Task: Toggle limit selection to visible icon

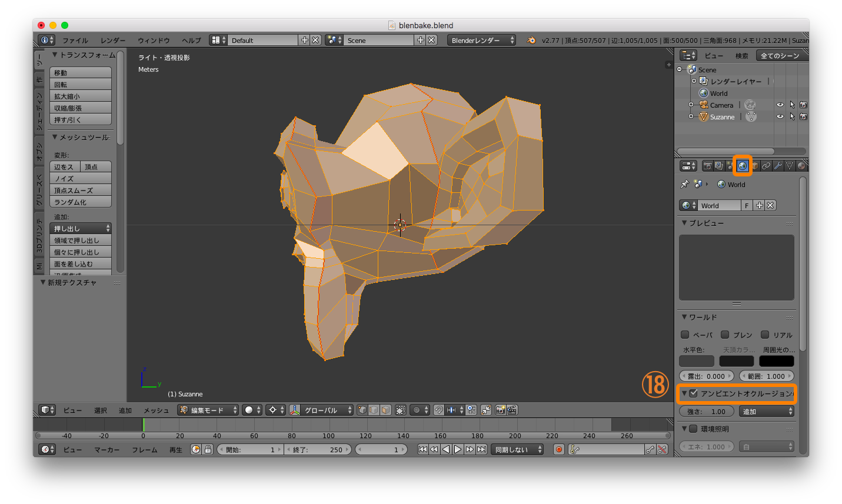Action: pos(401,410)
